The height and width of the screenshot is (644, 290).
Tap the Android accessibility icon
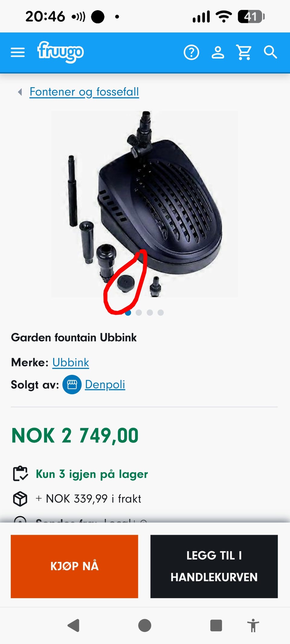[253, 625]
